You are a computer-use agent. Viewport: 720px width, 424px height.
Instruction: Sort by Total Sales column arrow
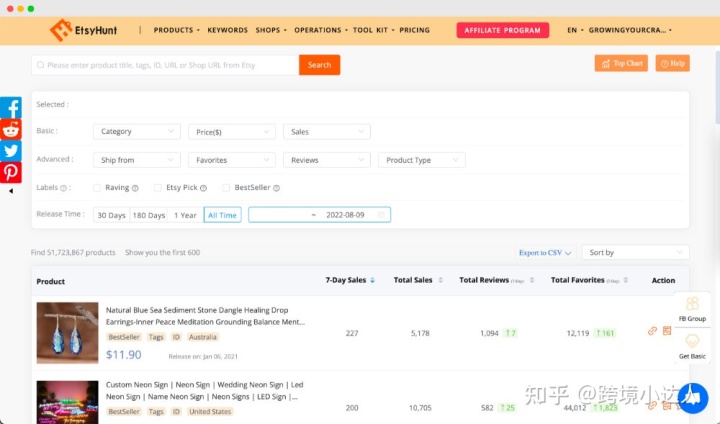pos(440,280)
